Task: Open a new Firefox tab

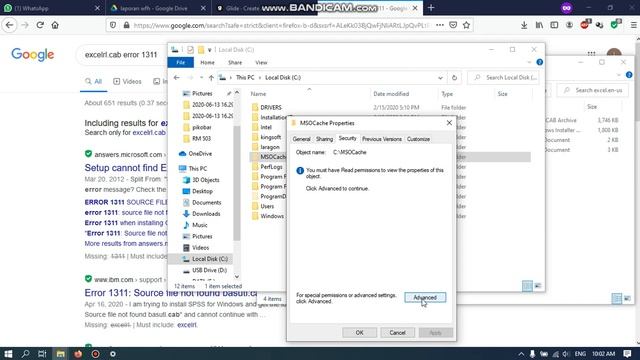Action: click(x=431, y=8)
